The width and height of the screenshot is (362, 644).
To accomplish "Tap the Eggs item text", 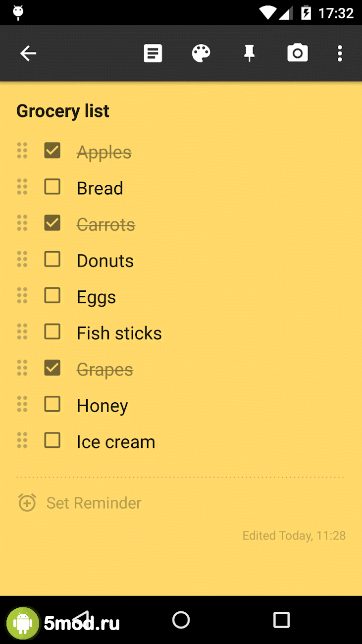I will click(x=96, y=297).
